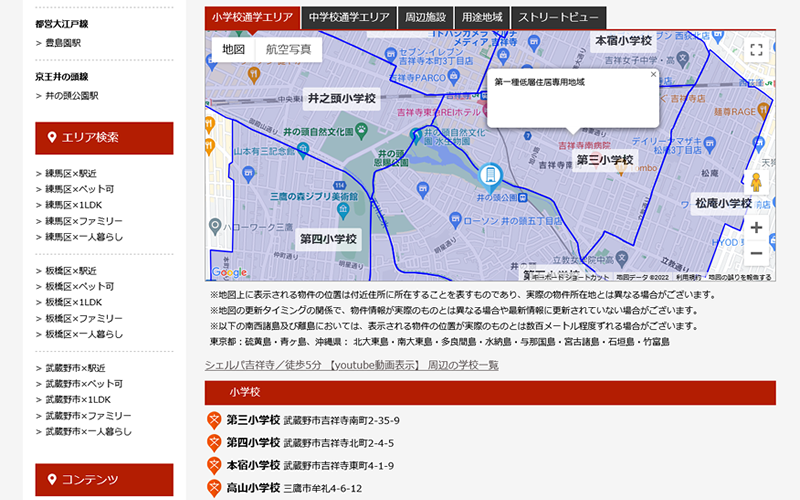800x500 pixels.
Task: Click シェルパ吉祥寺 nearby schools list link
Action: [351, 365]
